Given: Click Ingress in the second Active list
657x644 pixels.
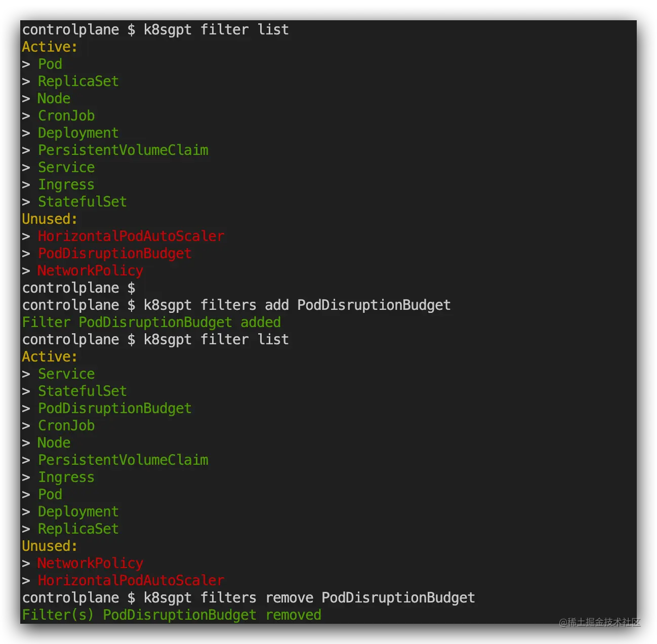Looking at the screenshot, I should tap(66, 477).
